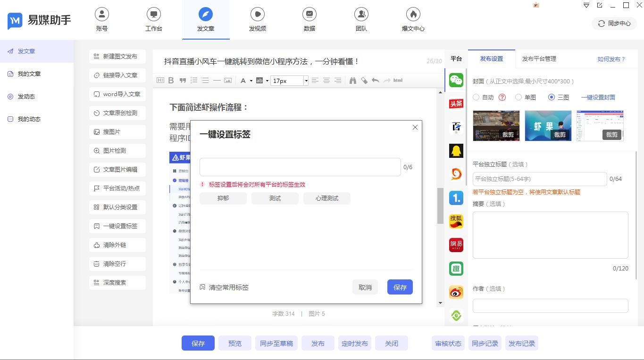
Task: Select the 自动 cover radio button
Action: tap(476, 97)
